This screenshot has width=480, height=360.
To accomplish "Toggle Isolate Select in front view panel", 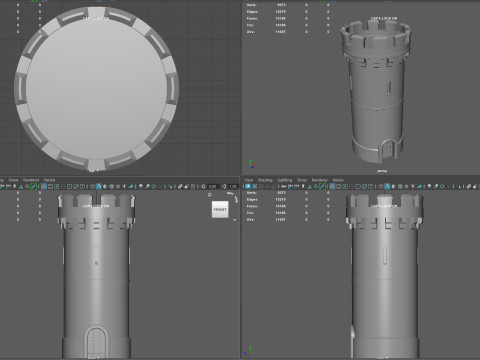I will coord(170,186).
